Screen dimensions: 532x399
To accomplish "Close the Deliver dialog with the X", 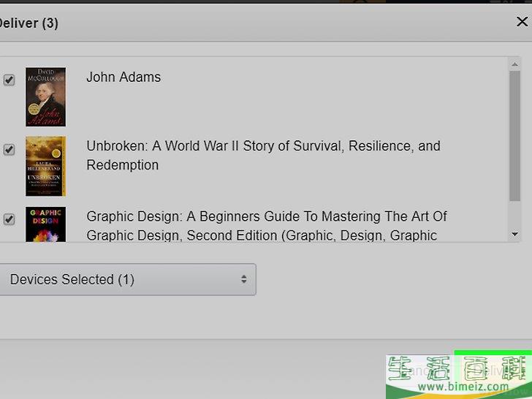I will [x=522, y=22].
